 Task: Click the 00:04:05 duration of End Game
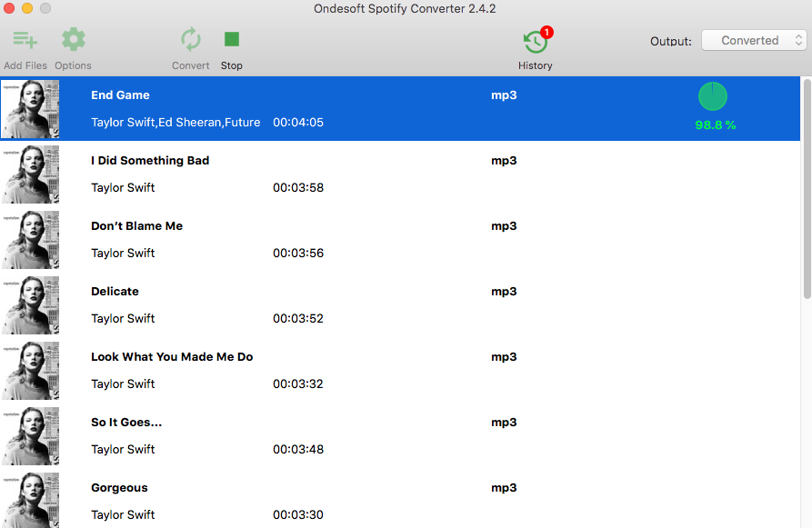click(x=298, y=123)
